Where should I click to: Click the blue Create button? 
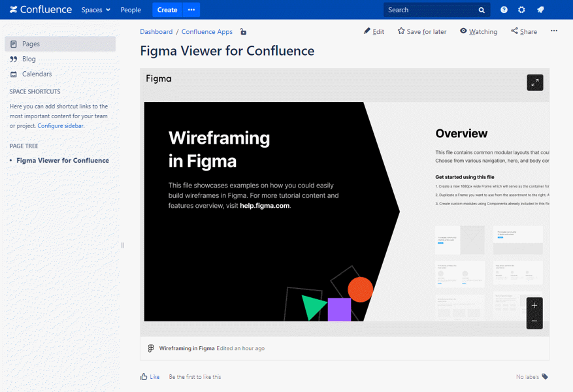click(167, 10)
